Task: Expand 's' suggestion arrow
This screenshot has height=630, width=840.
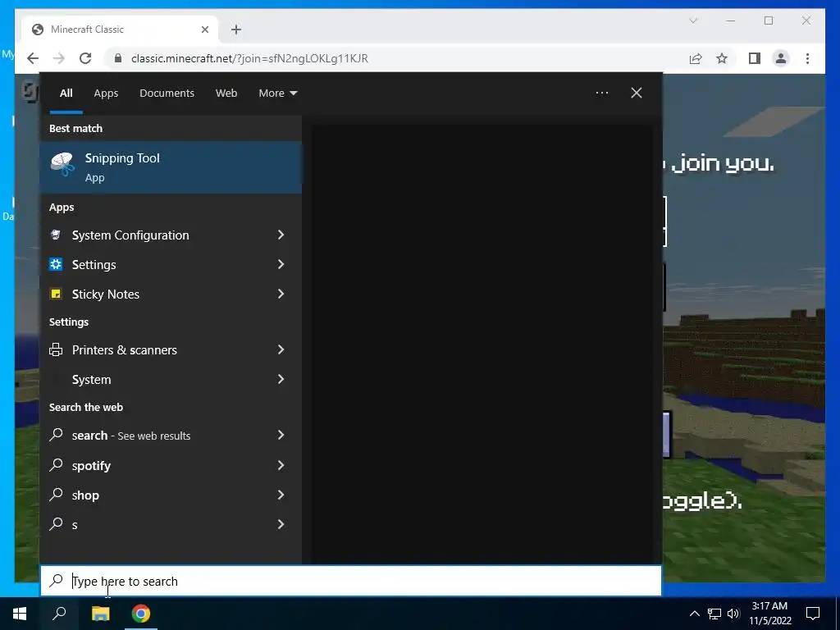Action: tap(281, 524)
